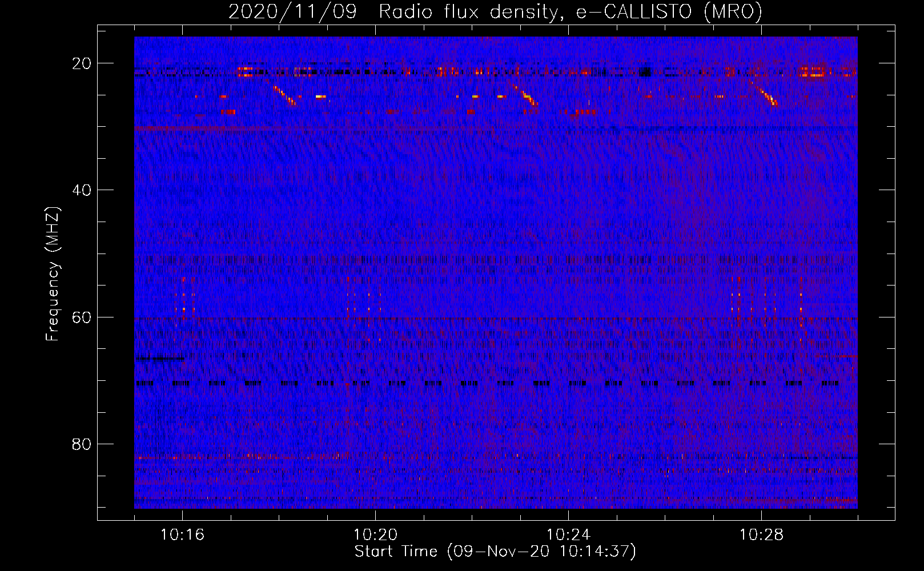Select the 10:20 time axis label

[x=376, y=534]
